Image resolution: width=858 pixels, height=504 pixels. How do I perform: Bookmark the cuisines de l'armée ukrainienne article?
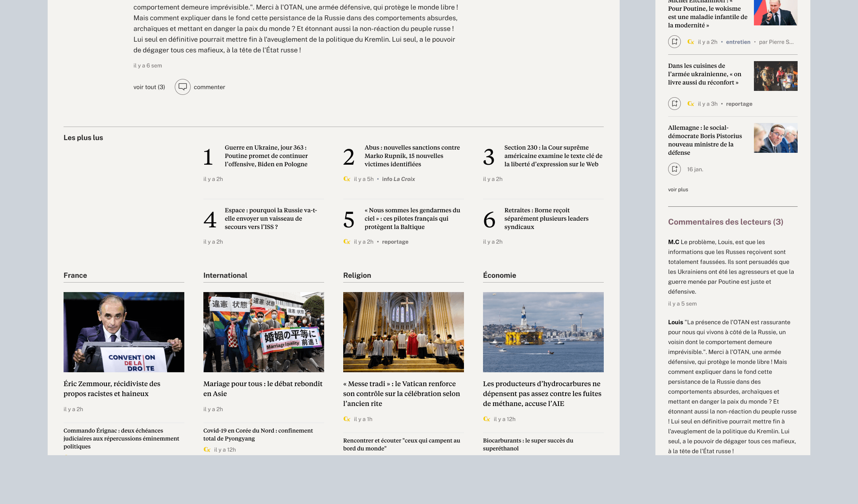[674, 104]
